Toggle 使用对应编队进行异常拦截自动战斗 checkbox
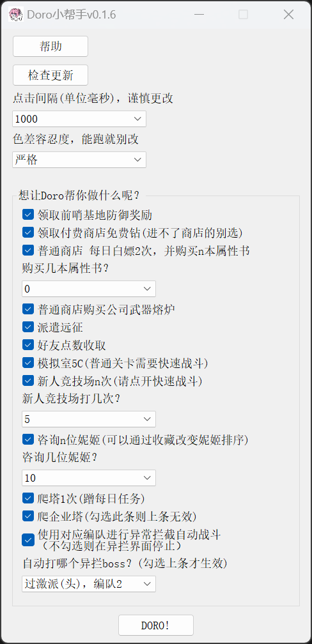The width and height of the screenshot is (312, 644). (28, 540)
